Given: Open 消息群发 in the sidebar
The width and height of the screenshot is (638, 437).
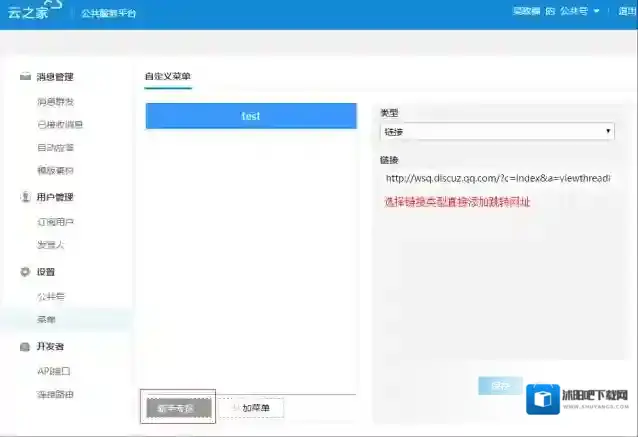Looking at the screenshot, I should pos(55,102).
